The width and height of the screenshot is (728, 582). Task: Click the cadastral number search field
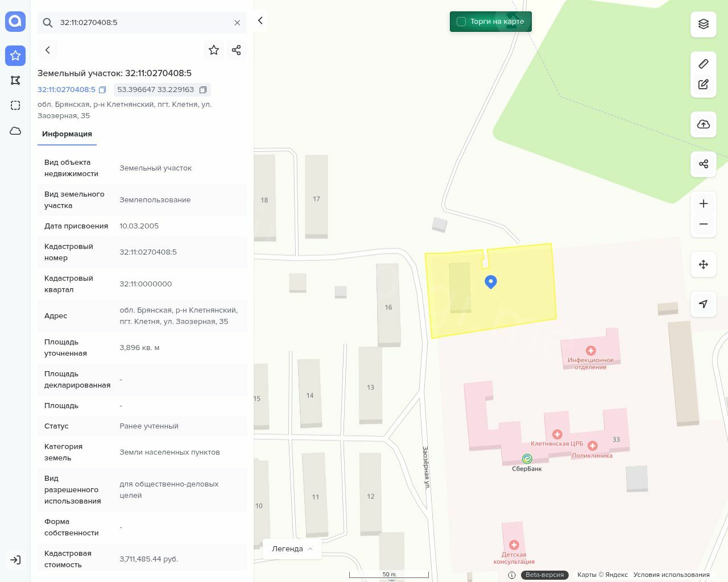pos(142,23)
